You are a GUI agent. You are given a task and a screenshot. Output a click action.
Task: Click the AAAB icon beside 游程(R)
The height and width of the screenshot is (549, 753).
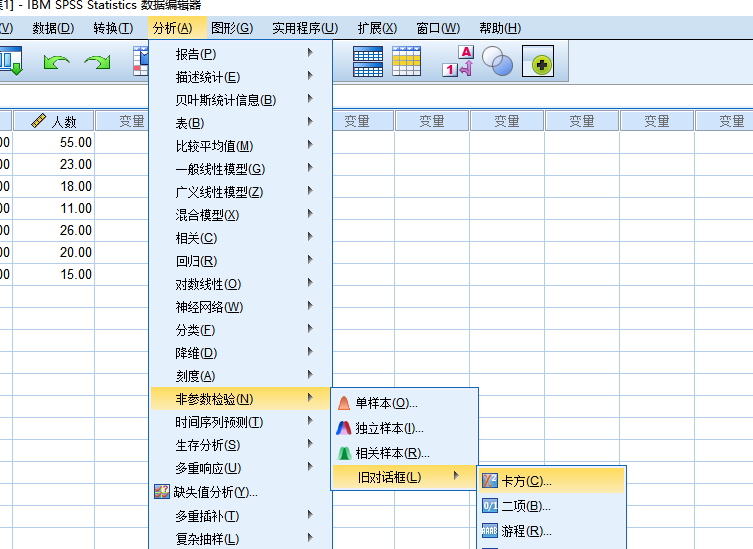(489, 531)
